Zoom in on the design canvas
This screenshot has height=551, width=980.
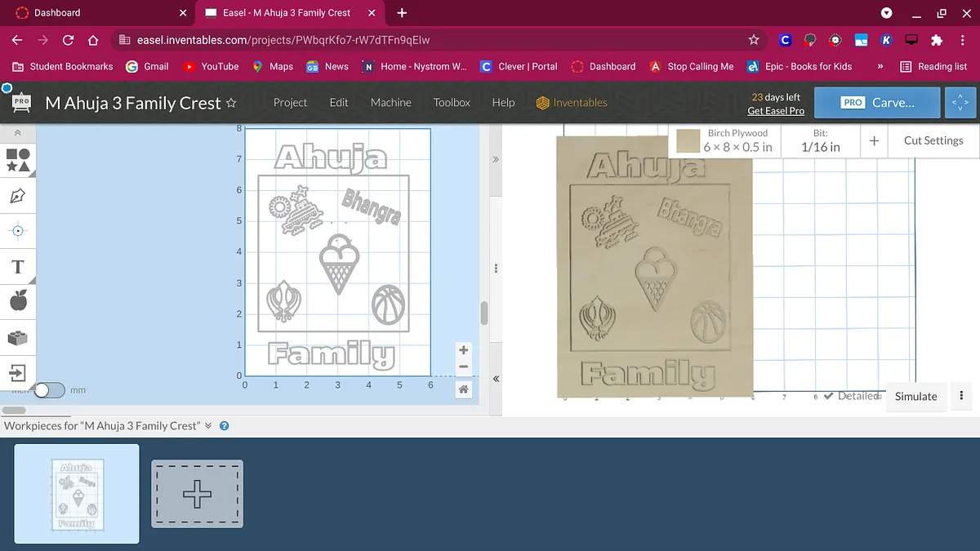coord(463,350)
